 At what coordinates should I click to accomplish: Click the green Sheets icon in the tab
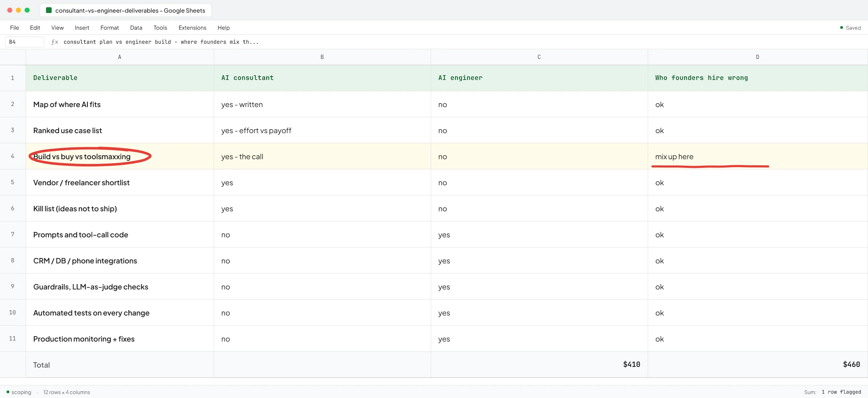click(49, 10)
